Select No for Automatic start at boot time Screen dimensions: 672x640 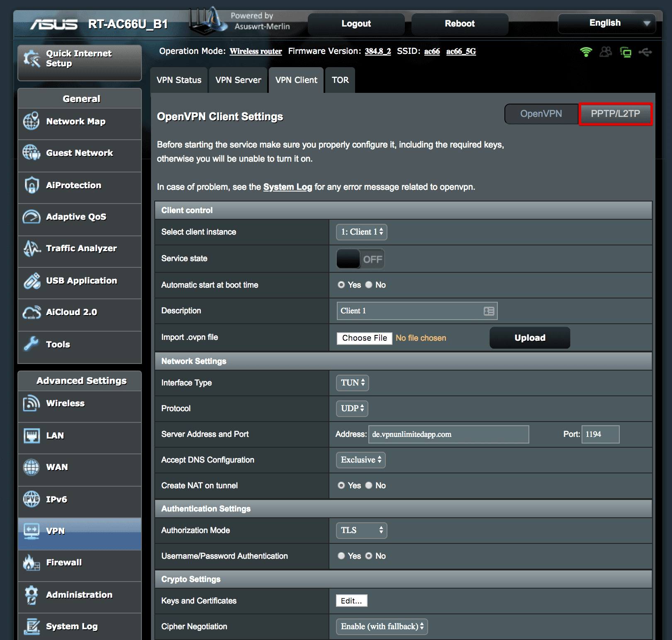pos(369,285)
